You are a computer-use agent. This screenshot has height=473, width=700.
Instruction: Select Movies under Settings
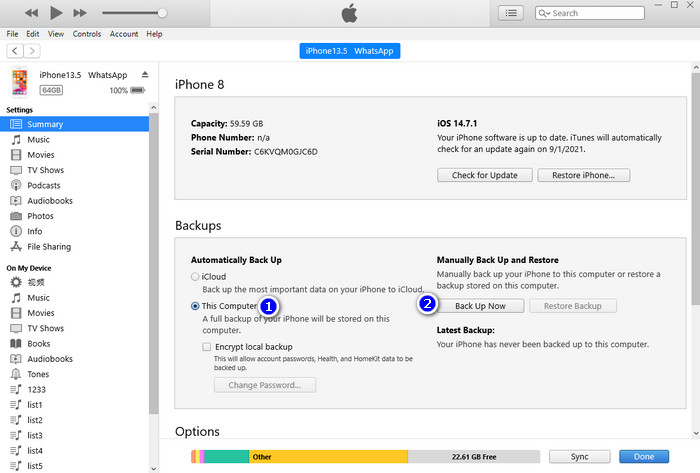point(74,155)
